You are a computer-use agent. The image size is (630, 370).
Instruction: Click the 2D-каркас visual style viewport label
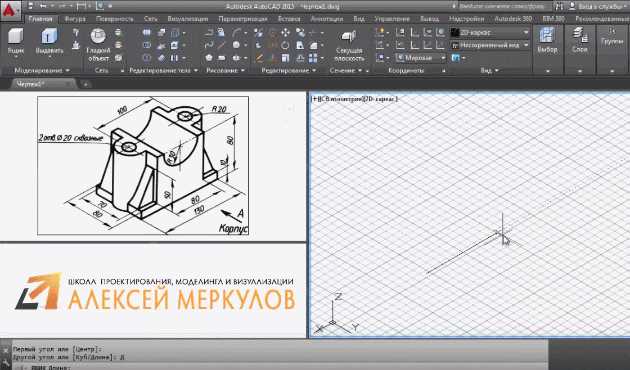pyautogui.click(x=380, y=98)
